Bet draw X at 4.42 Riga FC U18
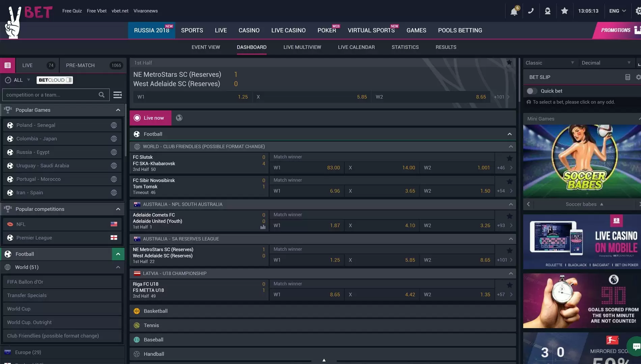Screen dimensions: 641x364 pos(382,295)
